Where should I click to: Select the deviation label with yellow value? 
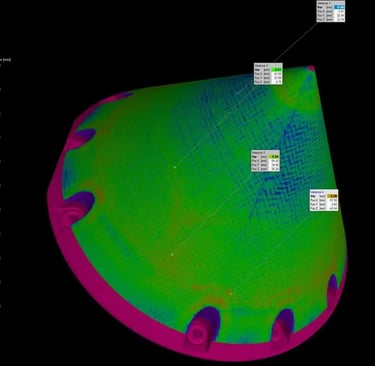pyautogui.click(x=324, y=200)
